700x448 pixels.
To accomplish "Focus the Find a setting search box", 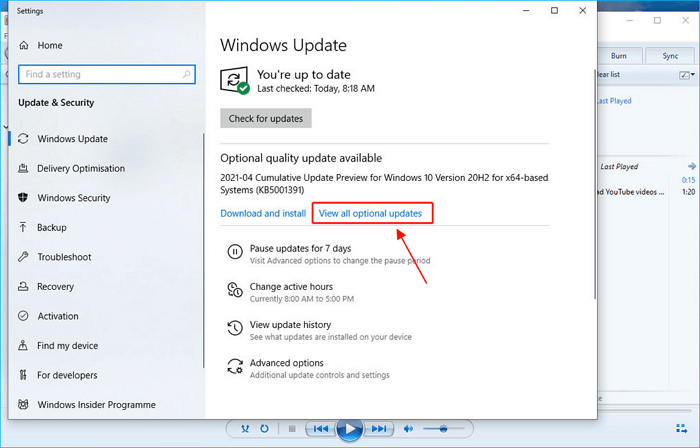I will 107,74.
